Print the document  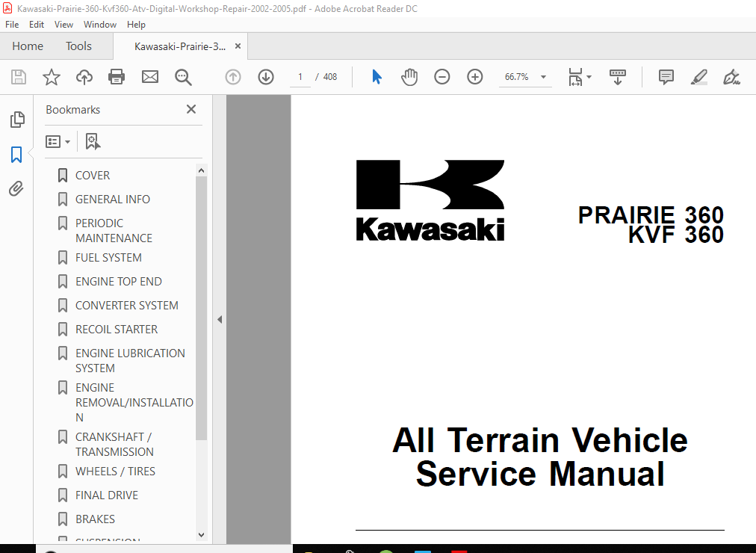click(117, 77)
